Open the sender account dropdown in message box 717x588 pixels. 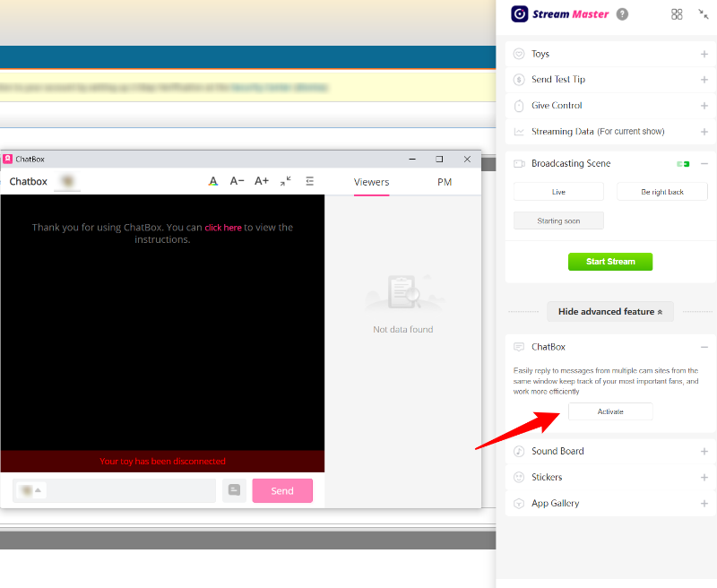(x=31, y=490)
